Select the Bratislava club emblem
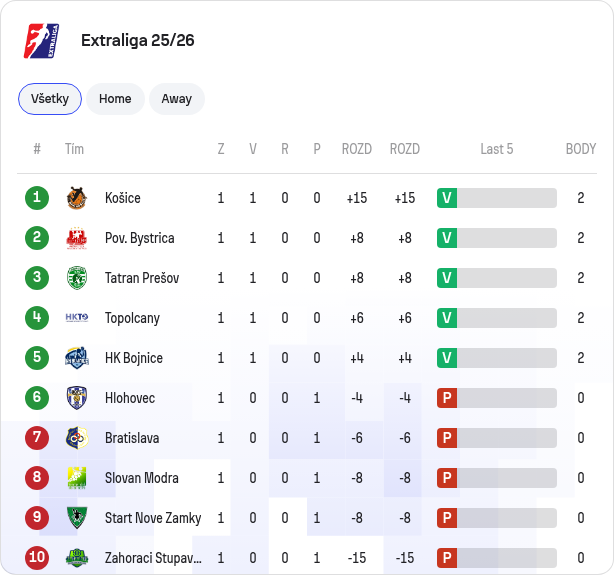Screen dimensions: 614x575 tap(77, 438)
